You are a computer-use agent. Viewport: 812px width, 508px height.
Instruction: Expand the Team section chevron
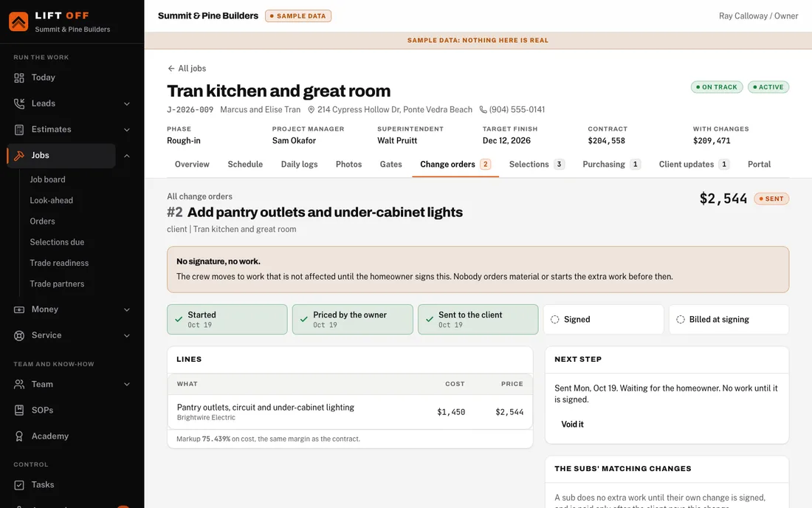(x=127, y=384)
